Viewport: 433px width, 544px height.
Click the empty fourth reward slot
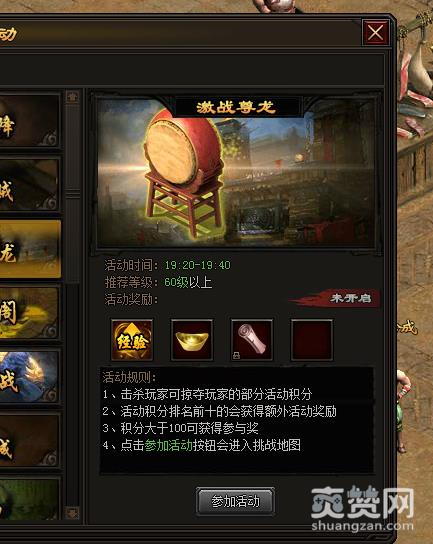tap(312, 340)
